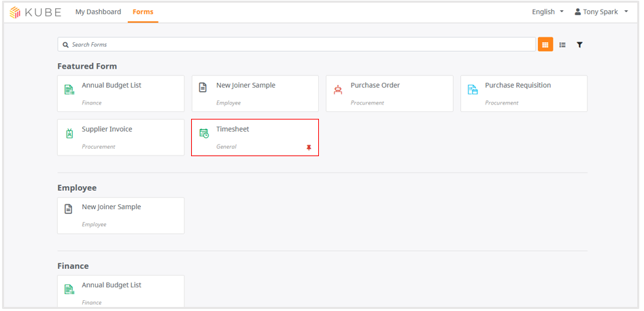
Task: Go to My Dashboard tab
Action: point(98,12)
